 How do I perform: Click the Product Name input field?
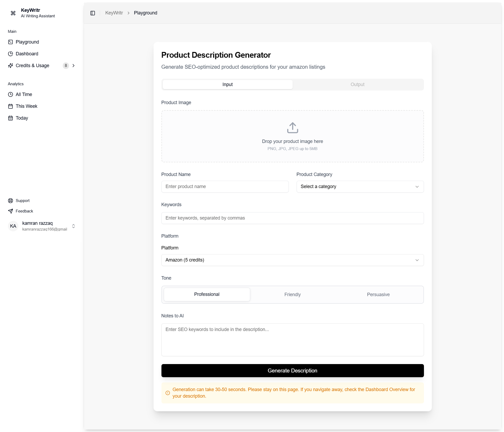tap(225, 186)
